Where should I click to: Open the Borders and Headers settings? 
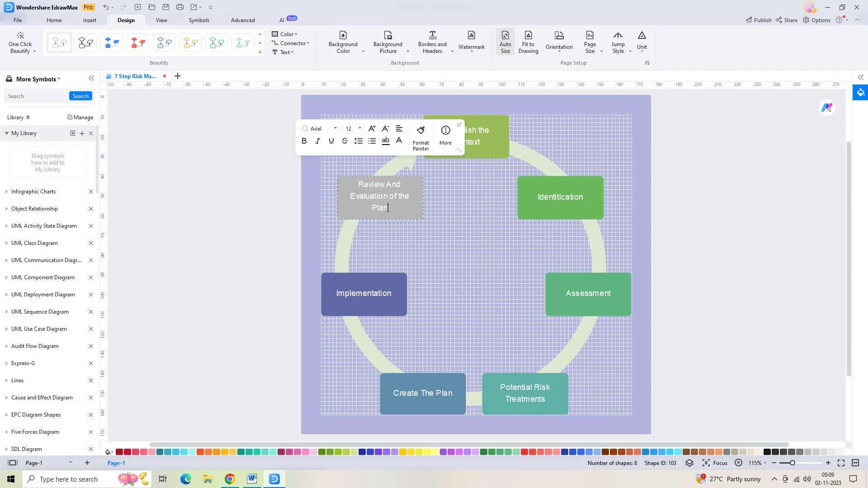click(433, 42)
